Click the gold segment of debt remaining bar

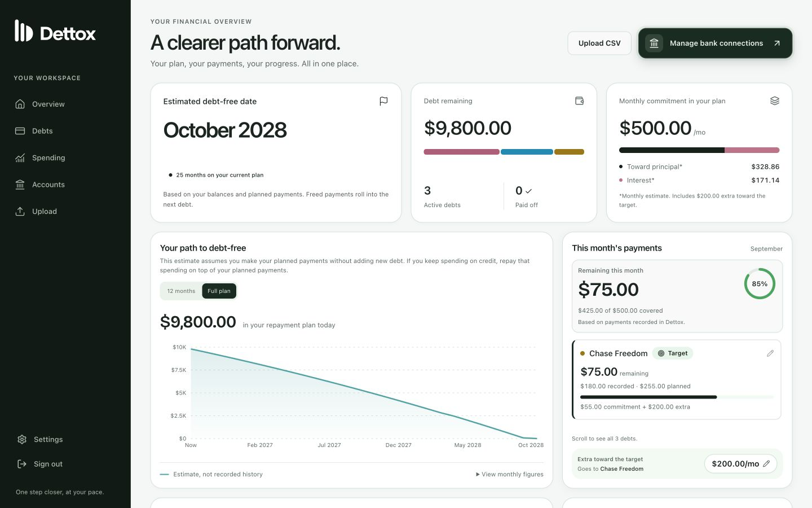point(569,152)
